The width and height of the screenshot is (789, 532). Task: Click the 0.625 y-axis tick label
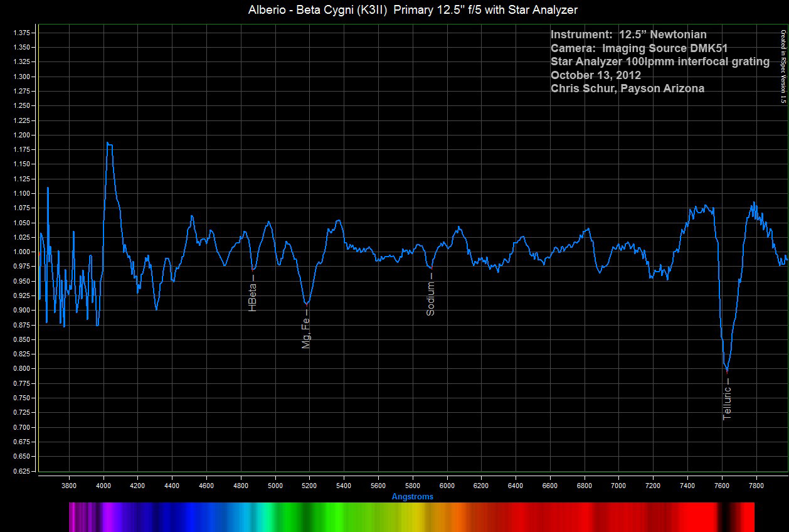pos(22,471)
